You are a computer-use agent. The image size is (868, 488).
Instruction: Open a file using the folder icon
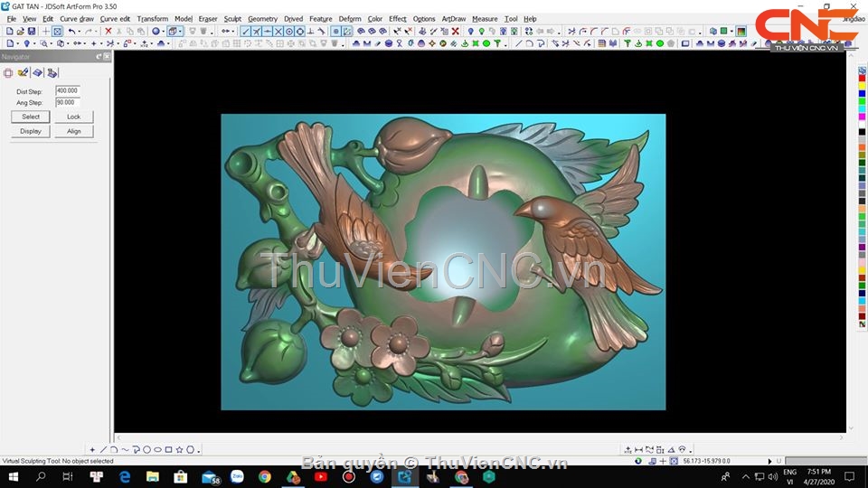tap(21, 32)
